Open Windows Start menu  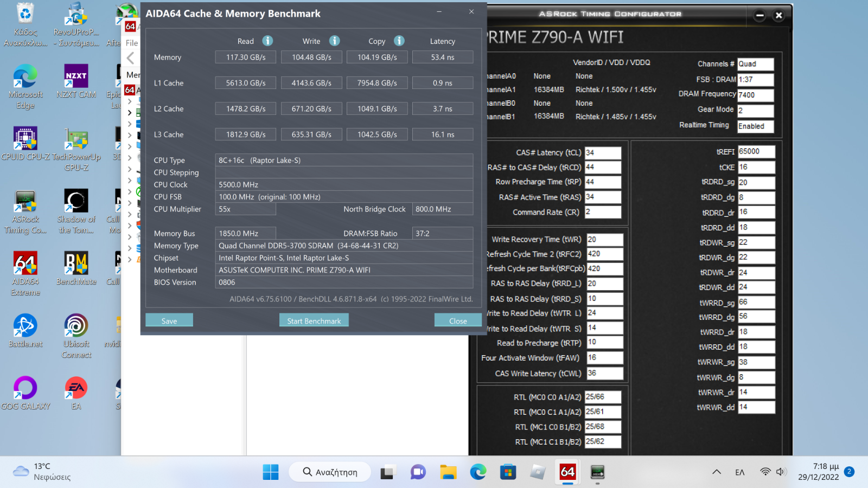pyautogui.click(x=271, y=472)
